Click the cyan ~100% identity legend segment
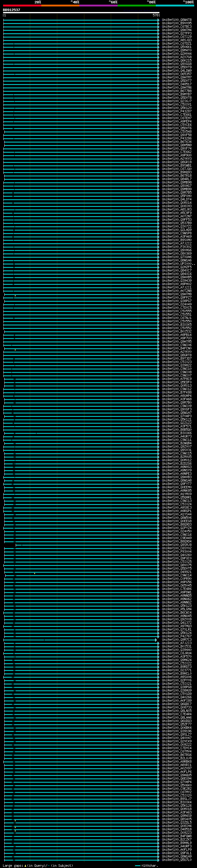 click(x=175, y=6)
